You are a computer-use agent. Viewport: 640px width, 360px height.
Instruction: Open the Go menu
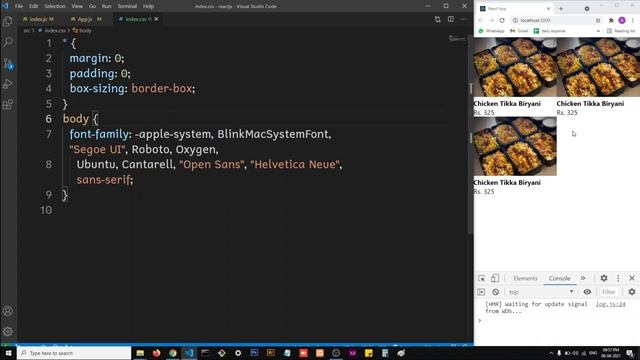tap(92, 6)
